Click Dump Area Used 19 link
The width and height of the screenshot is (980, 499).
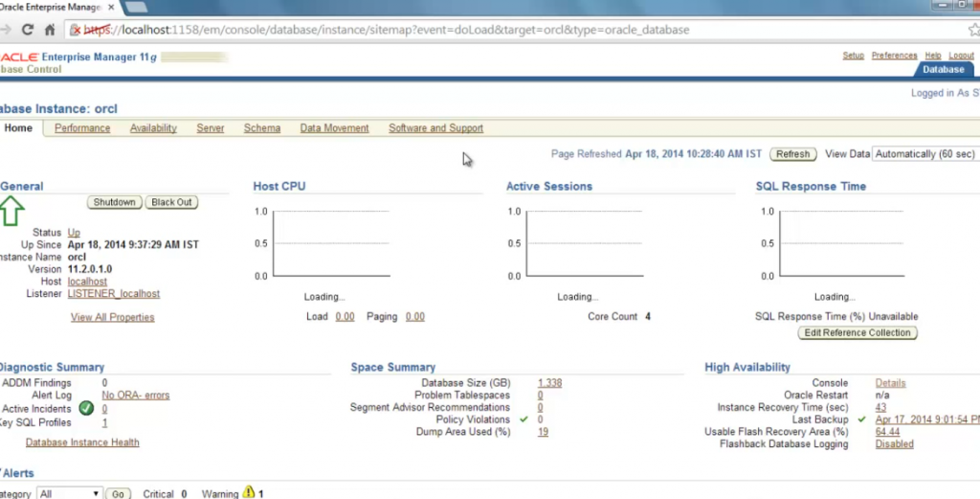(543, 431)
